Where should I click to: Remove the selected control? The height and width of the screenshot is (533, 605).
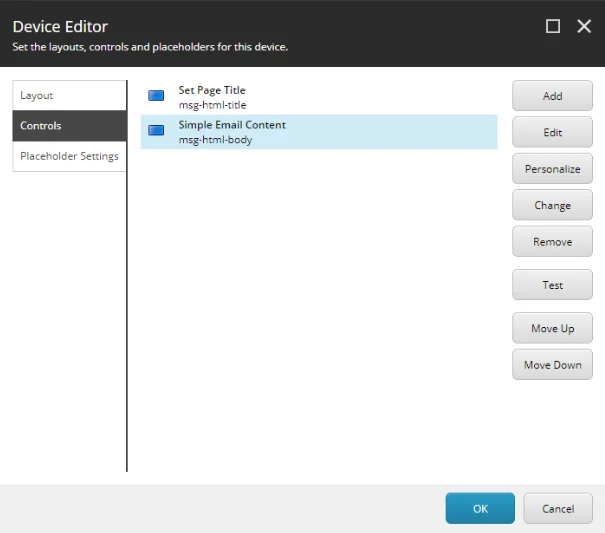coord(552,242)
